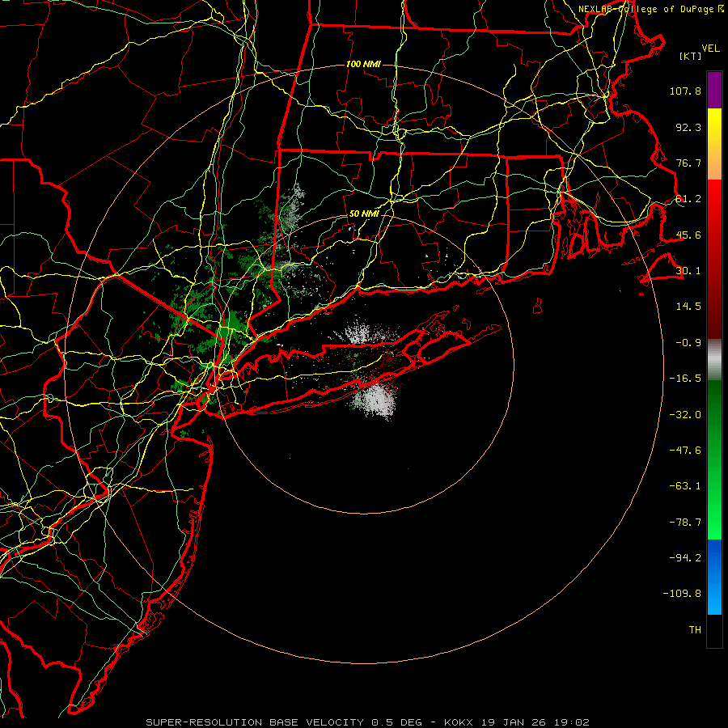Viewport: 728px width, 728px height.
Task: Select the -63.1 legend value
Action: coord(685,486)
